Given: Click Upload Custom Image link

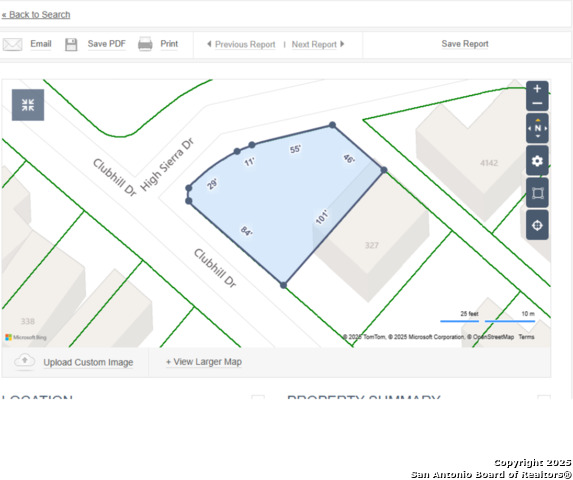Looking at the screenshot, I should (x=88, y=362).
